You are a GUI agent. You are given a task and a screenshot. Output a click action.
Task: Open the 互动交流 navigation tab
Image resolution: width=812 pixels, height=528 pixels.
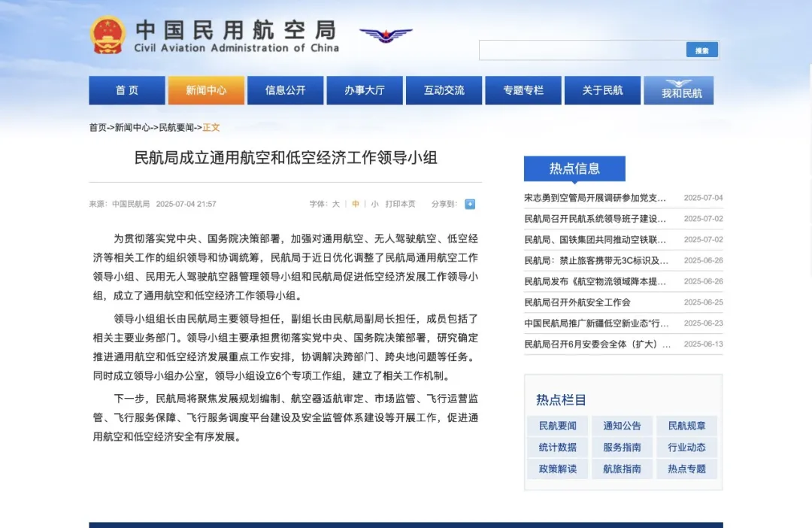(x=444, y=90)
